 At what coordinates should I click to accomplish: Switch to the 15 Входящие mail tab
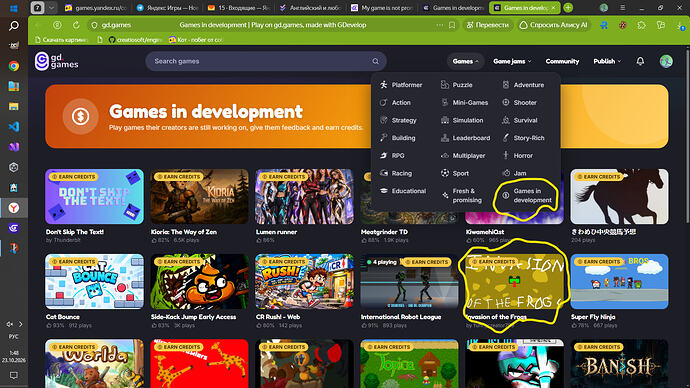239,8
